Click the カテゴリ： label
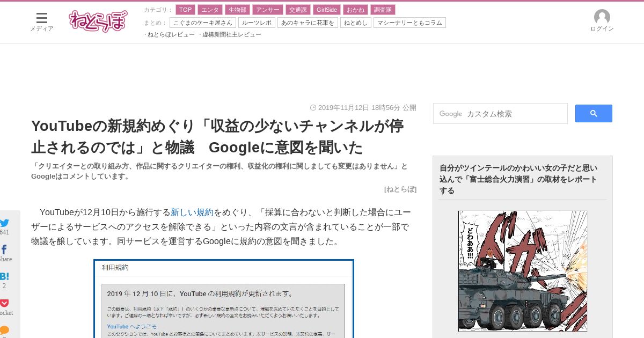Screen dimensions: 644x338 [158, 10]
